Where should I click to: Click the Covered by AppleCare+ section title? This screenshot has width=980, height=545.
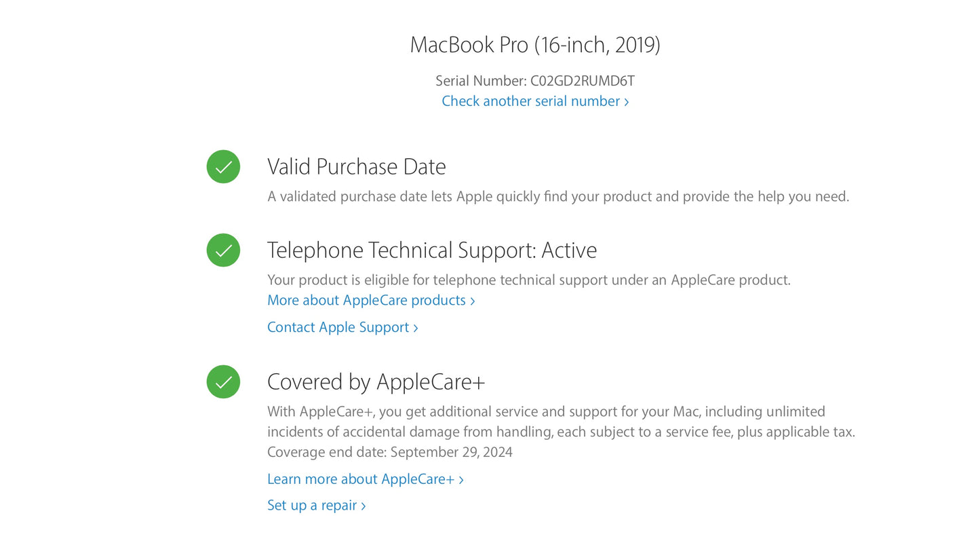376,381
